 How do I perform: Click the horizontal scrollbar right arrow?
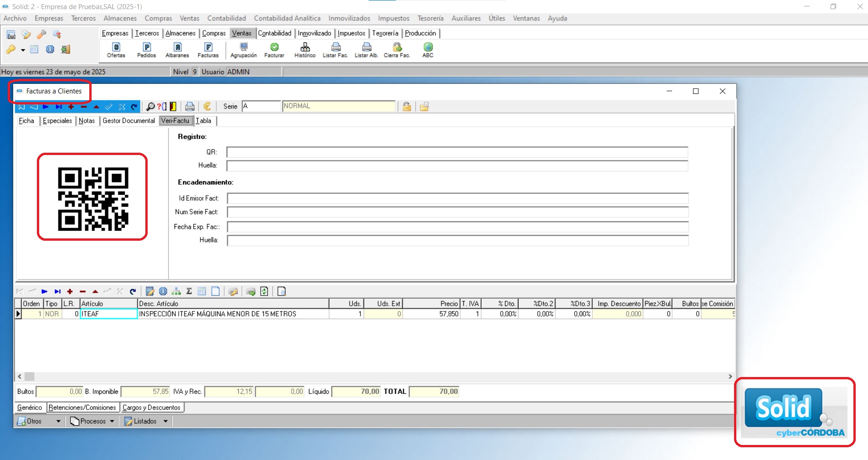pyautogui.click(x=730, y=377)
